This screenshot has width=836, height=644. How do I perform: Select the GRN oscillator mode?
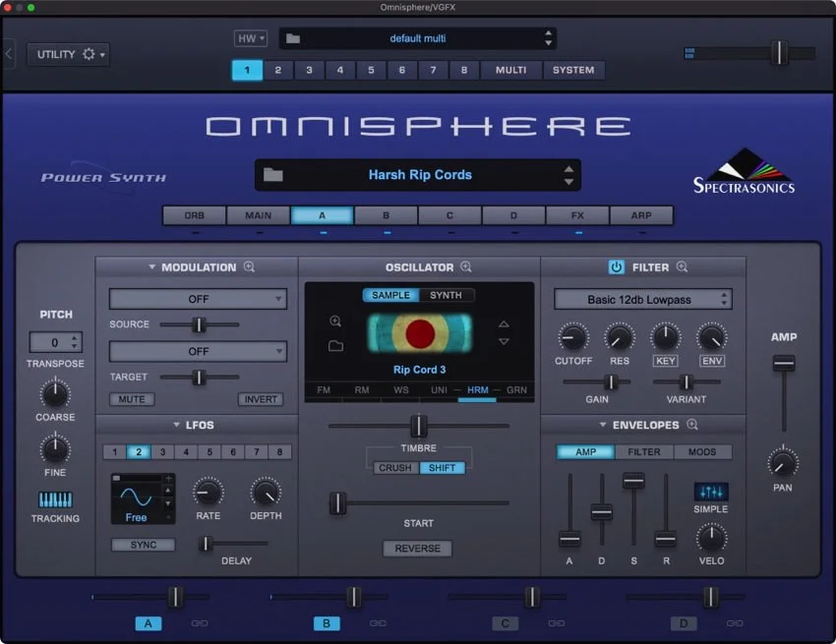[x=516, y=389]
